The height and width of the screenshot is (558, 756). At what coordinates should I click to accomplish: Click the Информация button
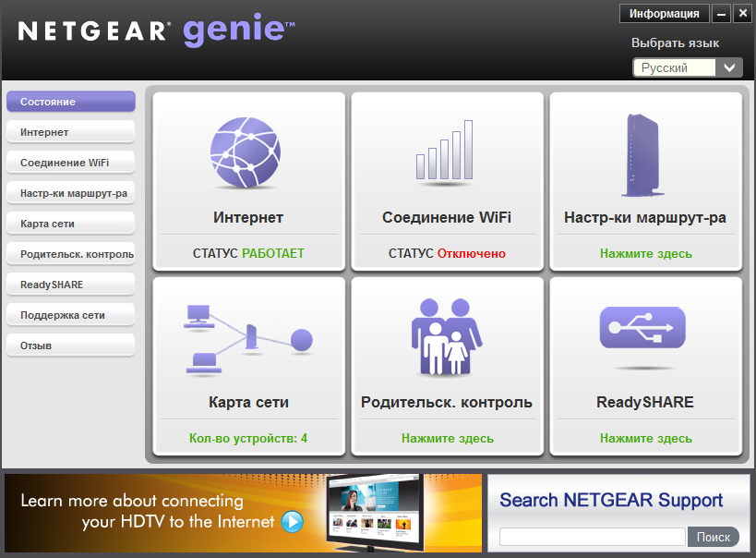click(664, 14)
